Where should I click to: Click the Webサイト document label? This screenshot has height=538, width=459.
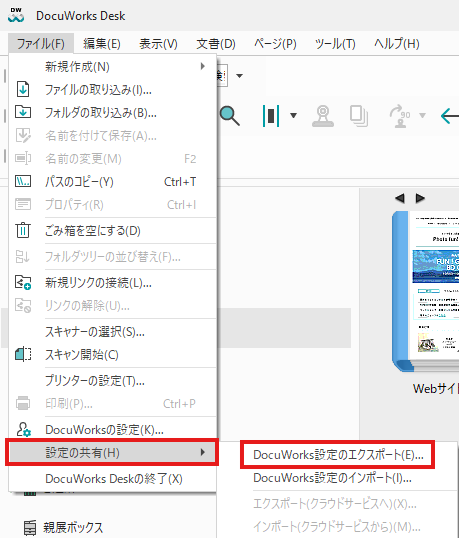click(436, 388)
